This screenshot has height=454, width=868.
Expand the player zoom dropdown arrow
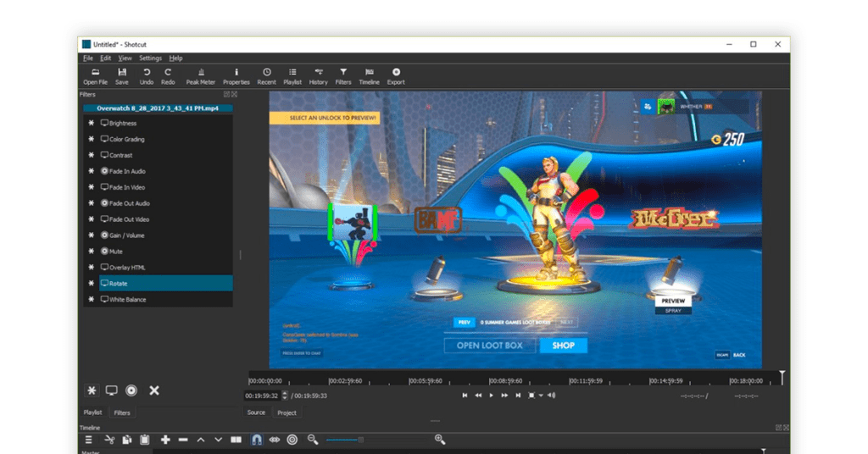(541, 396)
